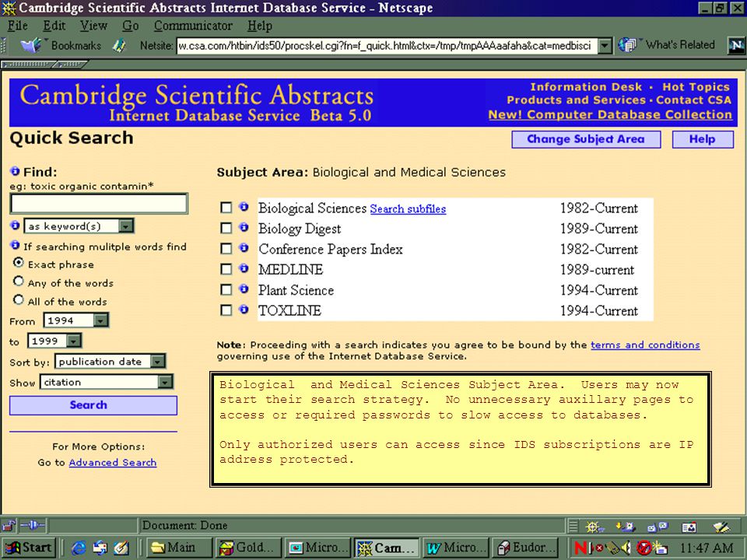Select the Any of the words option
The width and height of the screenshot is (747, 560).
19,281
